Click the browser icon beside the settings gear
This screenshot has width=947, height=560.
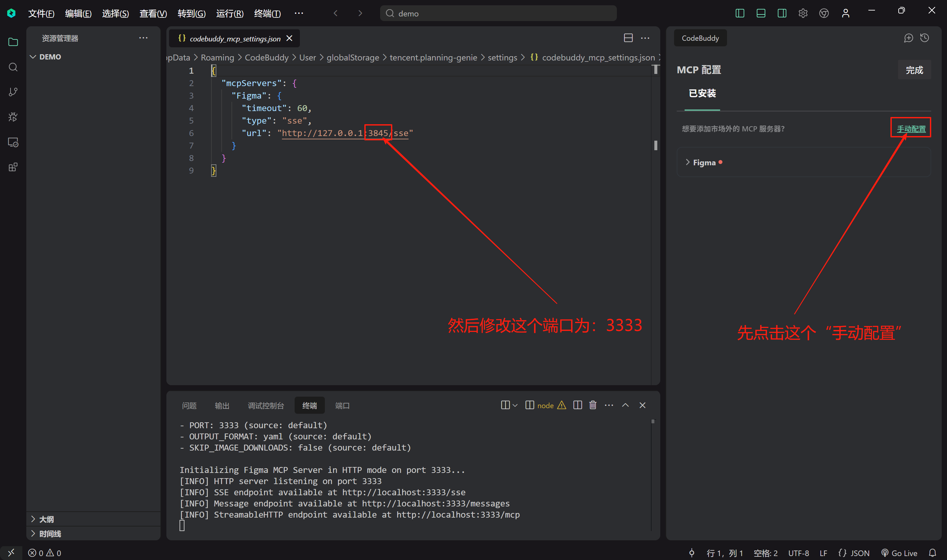(x=824, y=13)
